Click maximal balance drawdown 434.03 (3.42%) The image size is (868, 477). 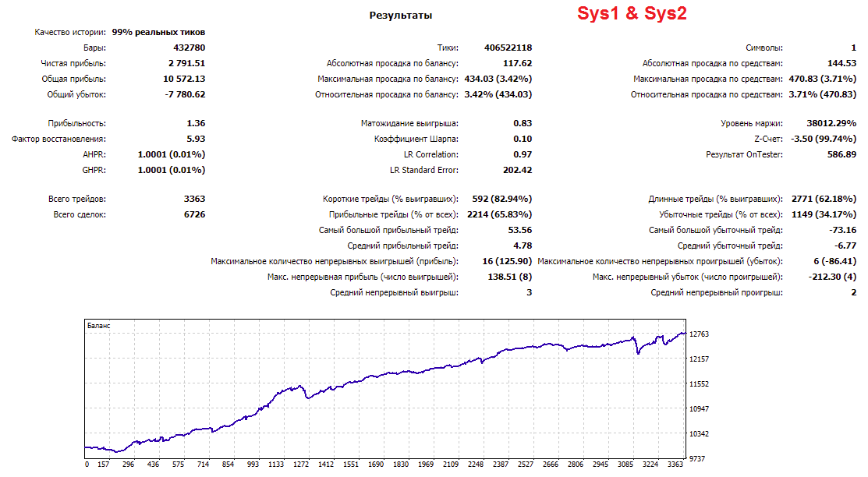(498, 79)
